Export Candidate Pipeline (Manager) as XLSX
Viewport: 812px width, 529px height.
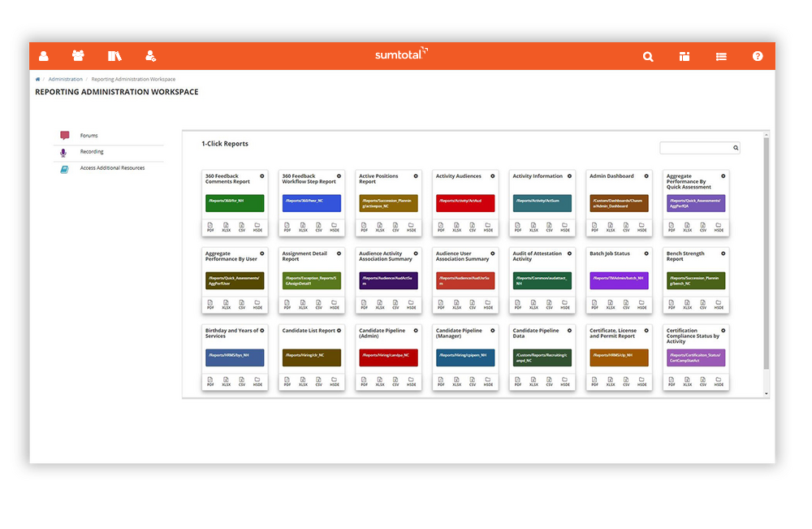[456, 382]
